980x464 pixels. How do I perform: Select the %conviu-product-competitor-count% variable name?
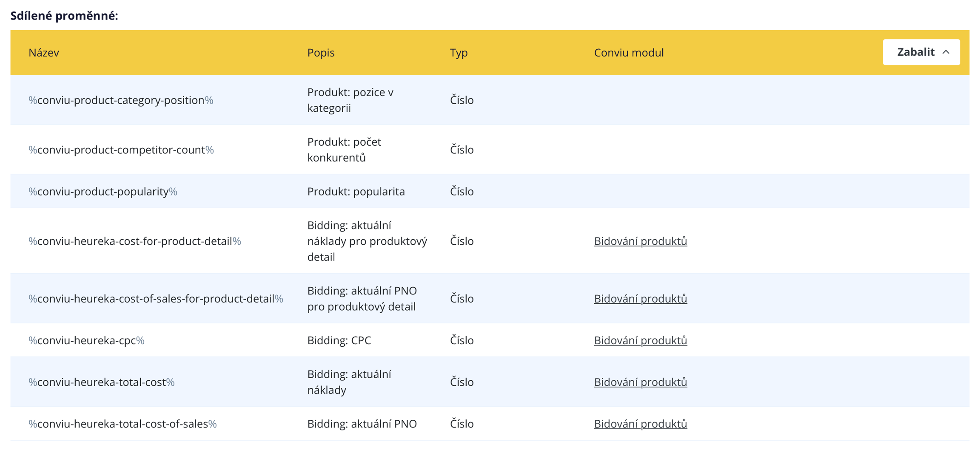click(x=121, y=150)
